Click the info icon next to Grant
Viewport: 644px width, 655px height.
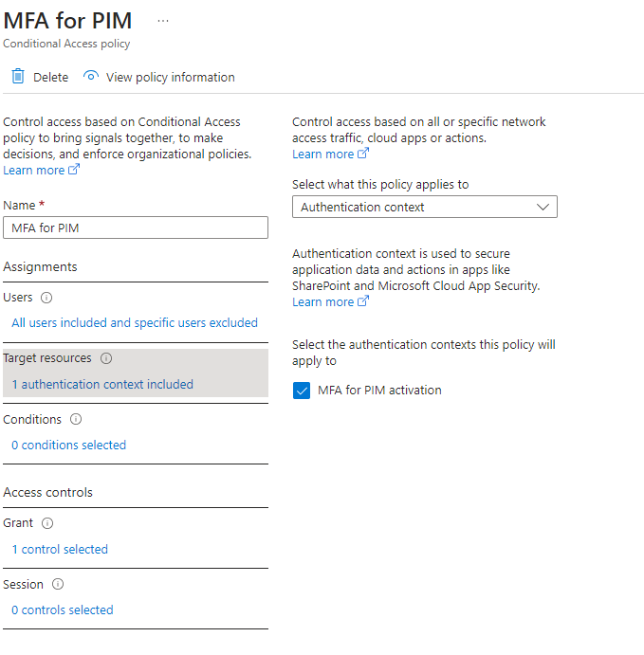[x=47, y=523]
